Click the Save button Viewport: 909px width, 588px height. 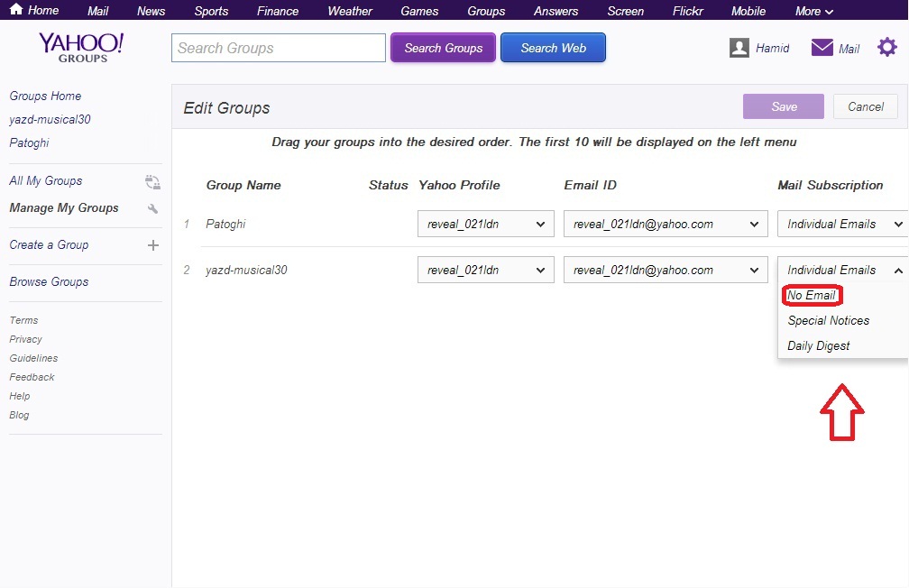(x=783, y=106)
